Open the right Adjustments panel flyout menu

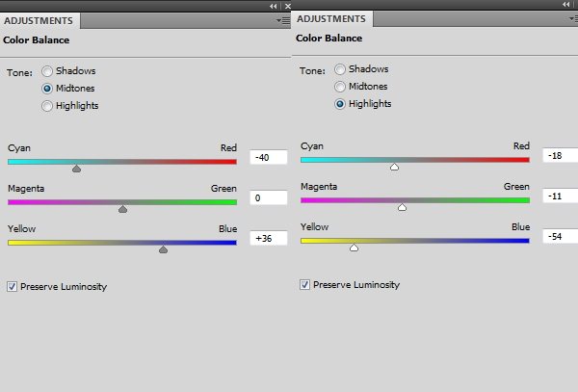(x=573, y=19)
